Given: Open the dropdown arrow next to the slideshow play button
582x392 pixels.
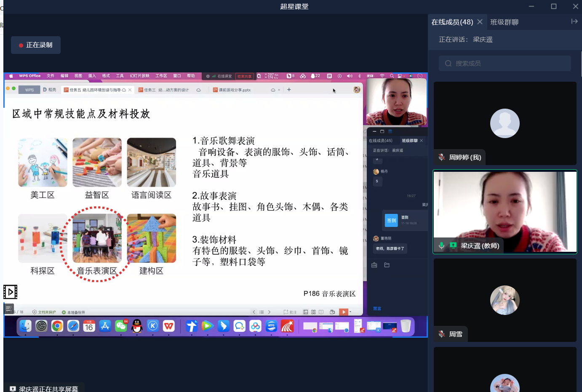Looking at the screenshot, I should click(x=350, y=312).
